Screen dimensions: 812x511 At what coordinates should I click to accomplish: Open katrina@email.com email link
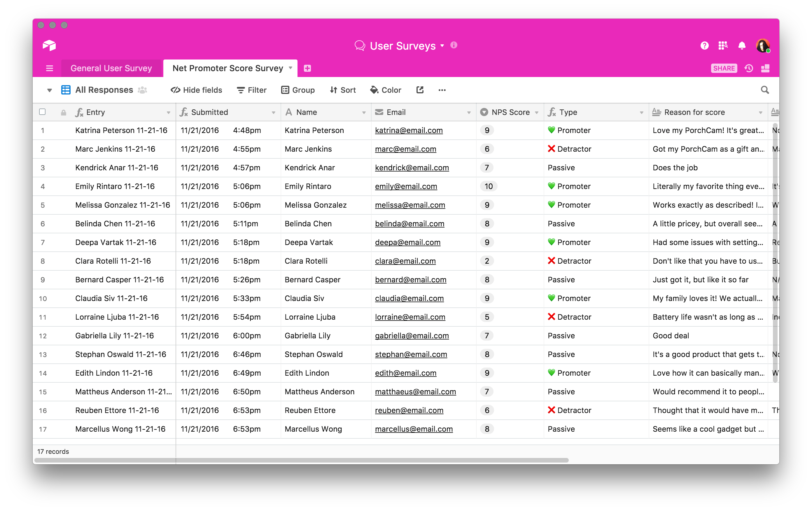(409, 131)
